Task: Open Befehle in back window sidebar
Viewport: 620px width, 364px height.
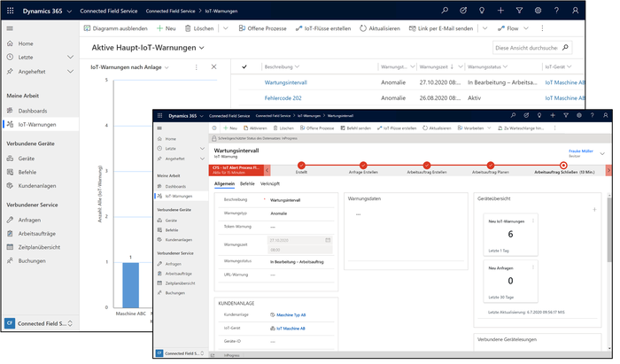Action: [27, 173]
